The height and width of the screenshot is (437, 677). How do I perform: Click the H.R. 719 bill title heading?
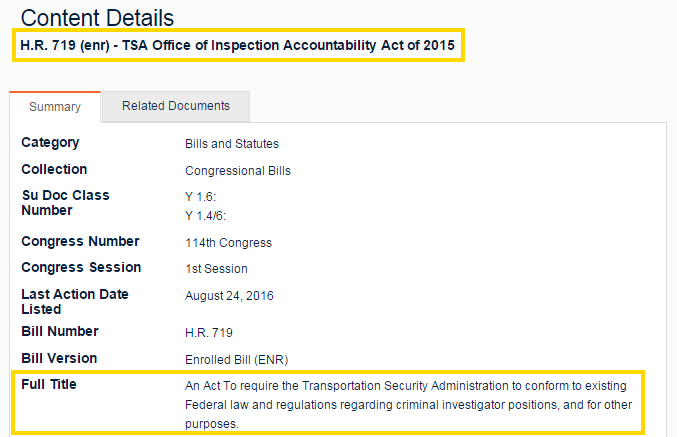(238, 46)
